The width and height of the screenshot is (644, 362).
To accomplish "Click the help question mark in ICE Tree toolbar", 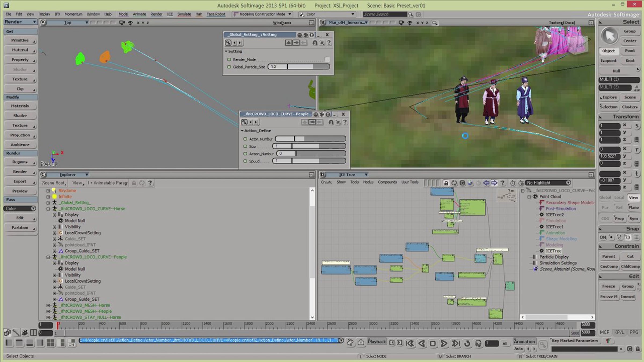I will [x=503, y=183].
